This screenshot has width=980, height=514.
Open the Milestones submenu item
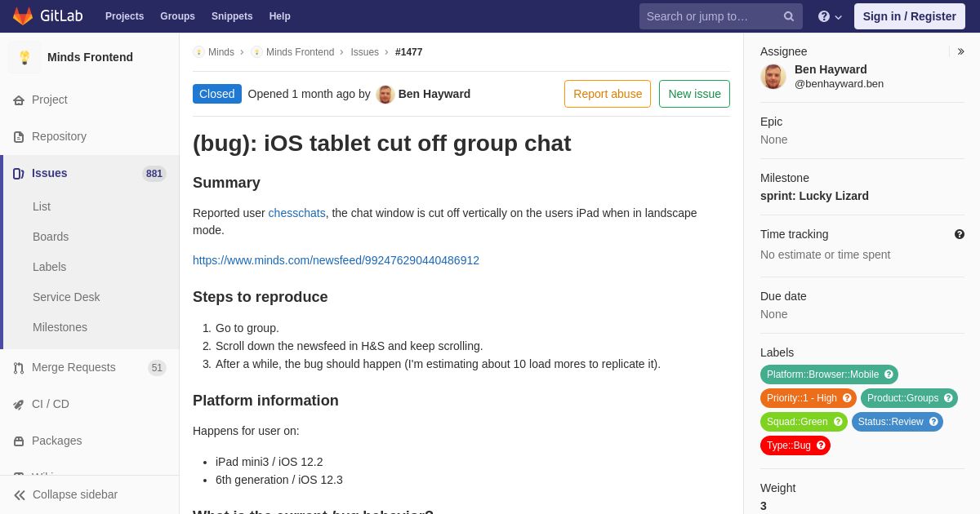coord(60,327)
